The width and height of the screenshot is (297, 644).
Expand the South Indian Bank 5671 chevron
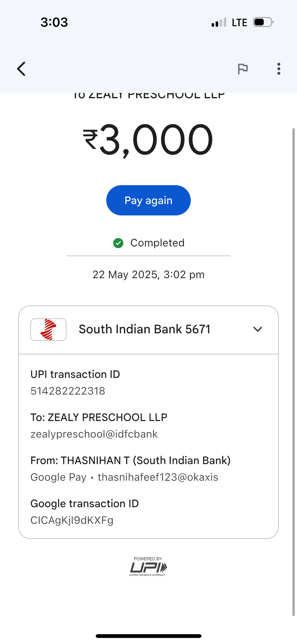click(x=257, y=329)
